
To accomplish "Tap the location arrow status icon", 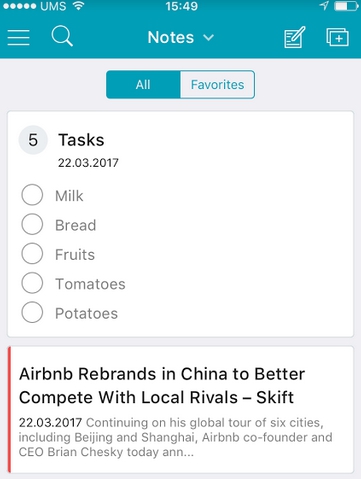I will (x=324, y=6).
